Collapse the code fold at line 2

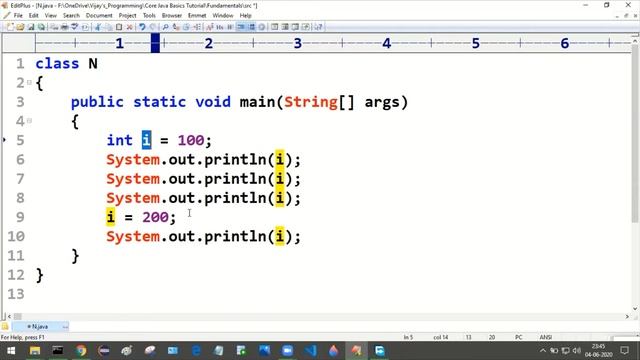(x=29, y=82)
